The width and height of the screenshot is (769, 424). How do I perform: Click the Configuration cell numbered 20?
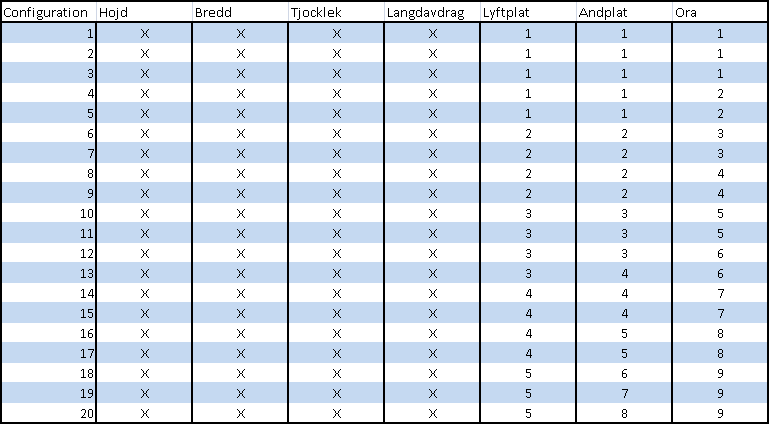tap(49, 413)
